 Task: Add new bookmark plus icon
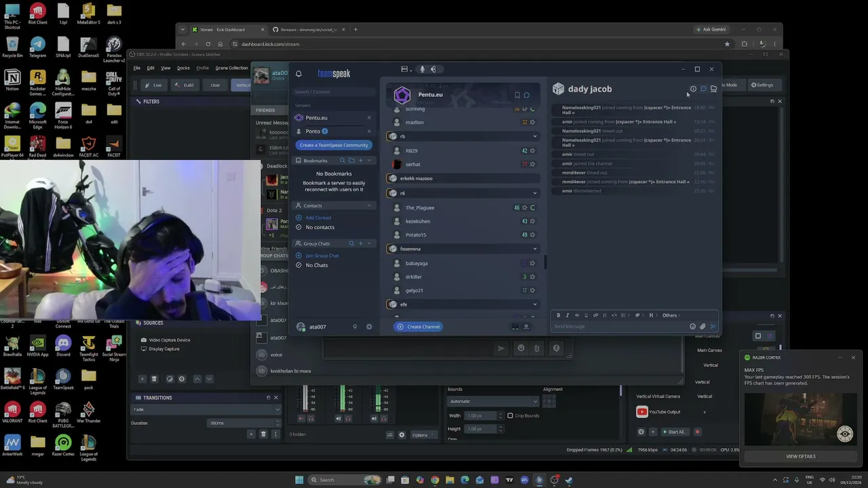[361, 161]
